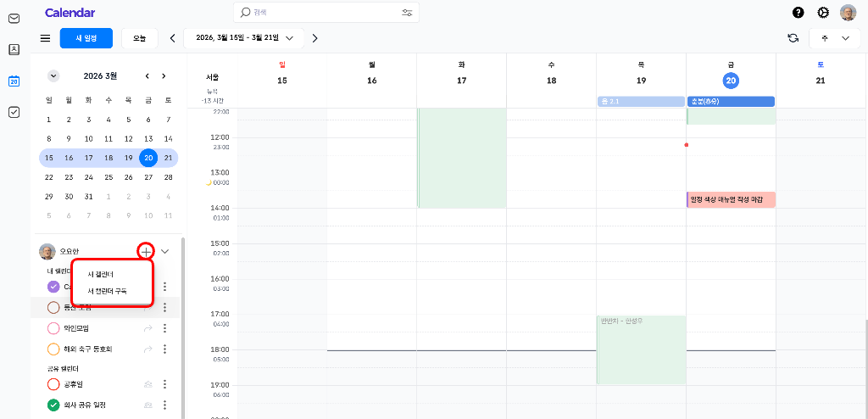Image resolution: width=868 pixels, height=419 pixels.
Task: Open the Mail app from the sidebar
Action: pos(14,19)
